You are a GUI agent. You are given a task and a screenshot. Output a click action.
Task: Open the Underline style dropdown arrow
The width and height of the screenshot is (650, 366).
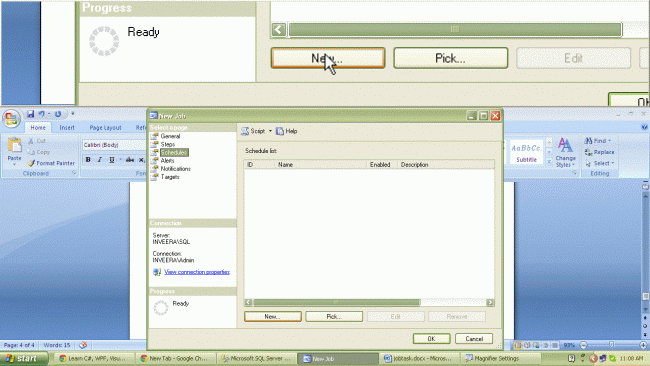[121, 160]
